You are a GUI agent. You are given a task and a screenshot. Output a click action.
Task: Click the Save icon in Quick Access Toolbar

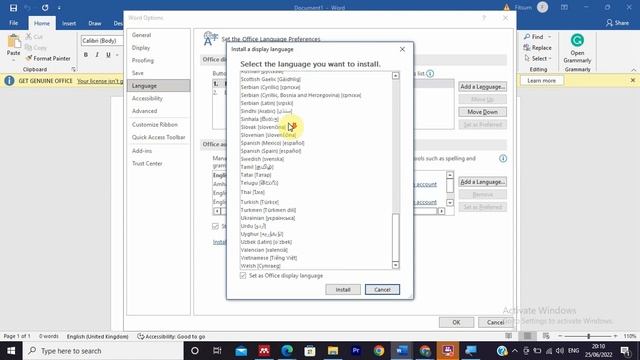tap(13, 8)
